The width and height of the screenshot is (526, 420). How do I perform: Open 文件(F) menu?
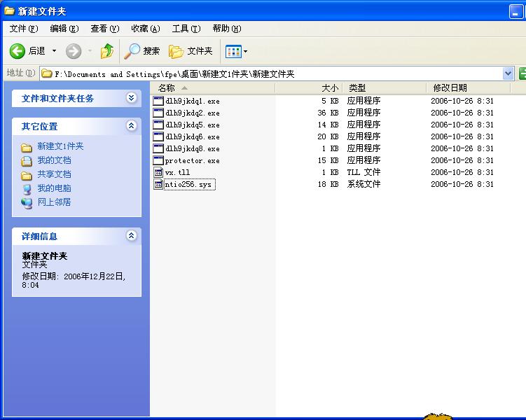(24, 29)
